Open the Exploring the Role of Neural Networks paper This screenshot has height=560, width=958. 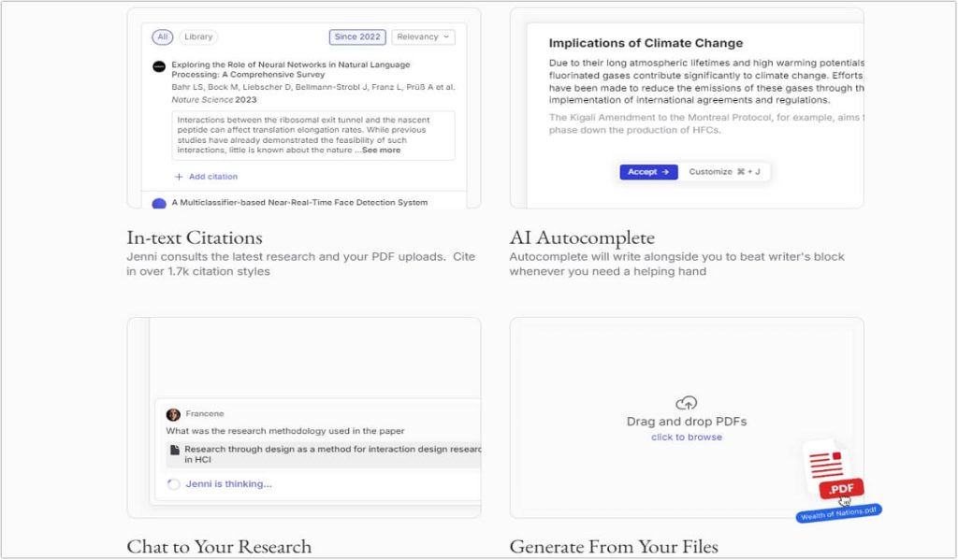pyautogui.click(x=290, y=70)
